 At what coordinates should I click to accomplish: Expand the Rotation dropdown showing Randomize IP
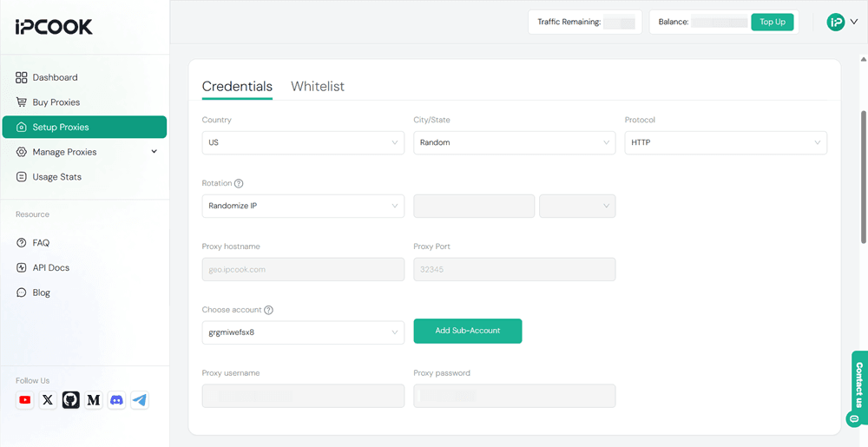pos(302,206)
